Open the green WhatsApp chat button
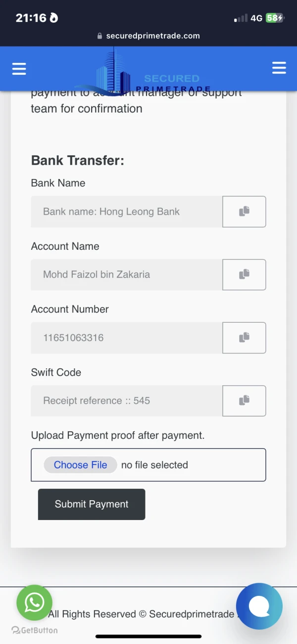The image size is (297, 644). (x=34, y=603)
